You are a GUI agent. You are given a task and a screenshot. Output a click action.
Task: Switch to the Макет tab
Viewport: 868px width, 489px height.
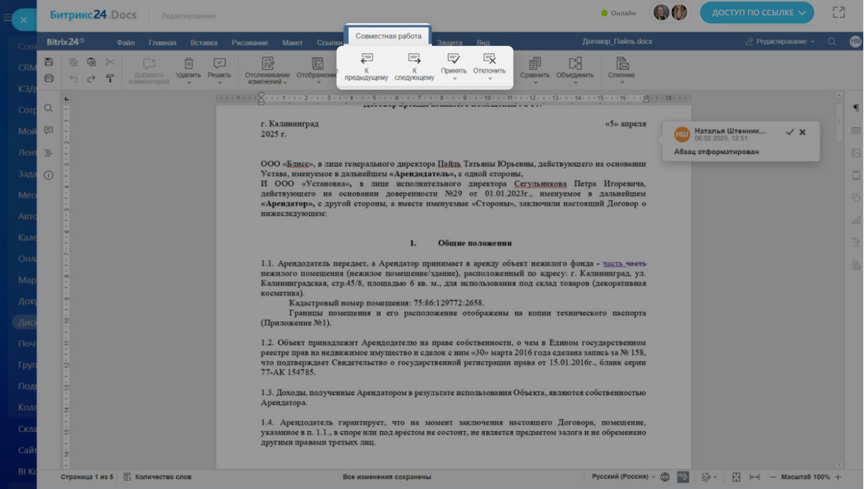[x=292, y=43]
